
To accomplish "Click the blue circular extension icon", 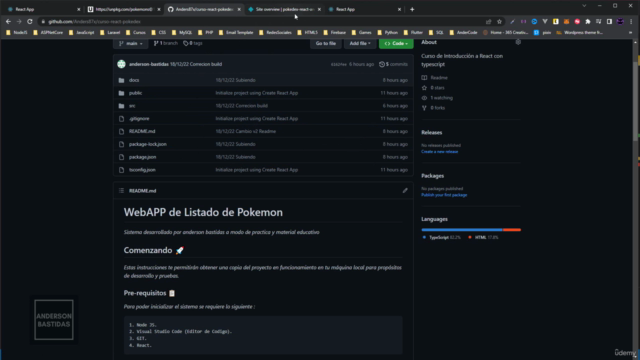I will point(534,22).
